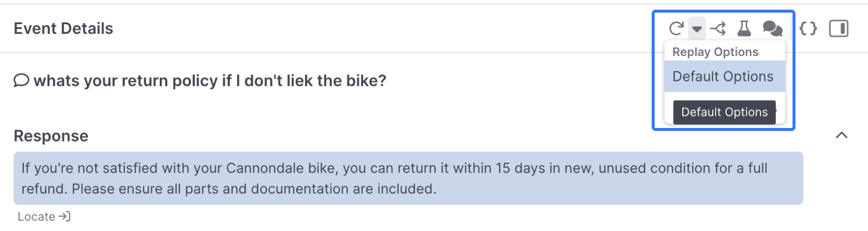Click the lab flask icon
The width and height of the screenshot is (868, 231).
744,28
